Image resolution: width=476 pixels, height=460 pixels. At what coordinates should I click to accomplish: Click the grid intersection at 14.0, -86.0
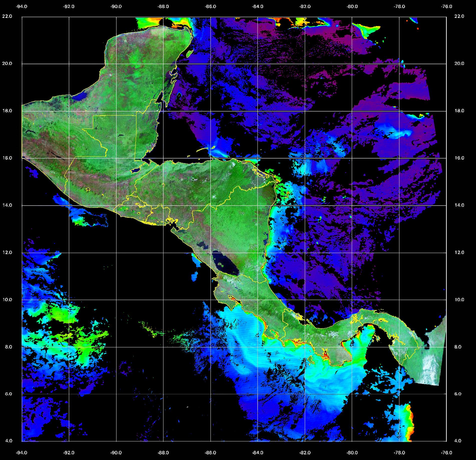coord(211,206)
